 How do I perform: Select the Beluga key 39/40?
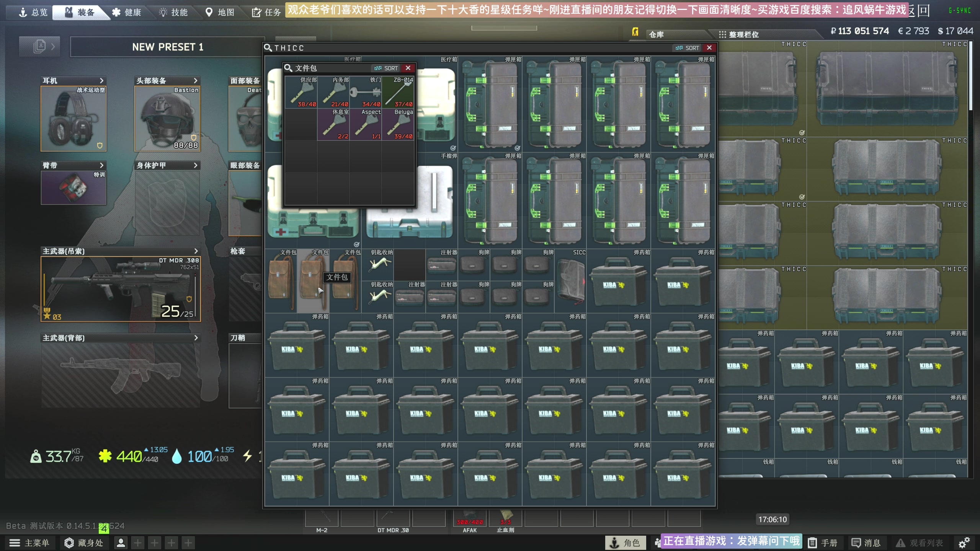pyautogui.click(x=398, y=124)
